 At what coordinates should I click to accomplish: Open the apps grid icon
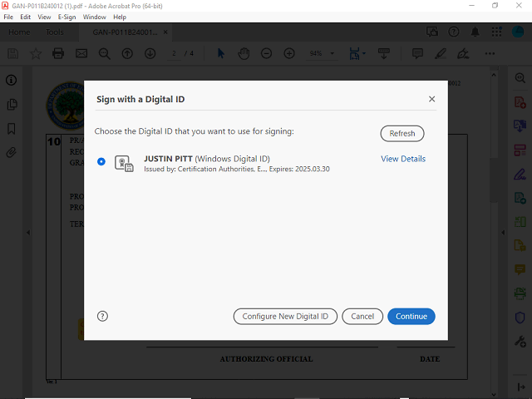497,32
